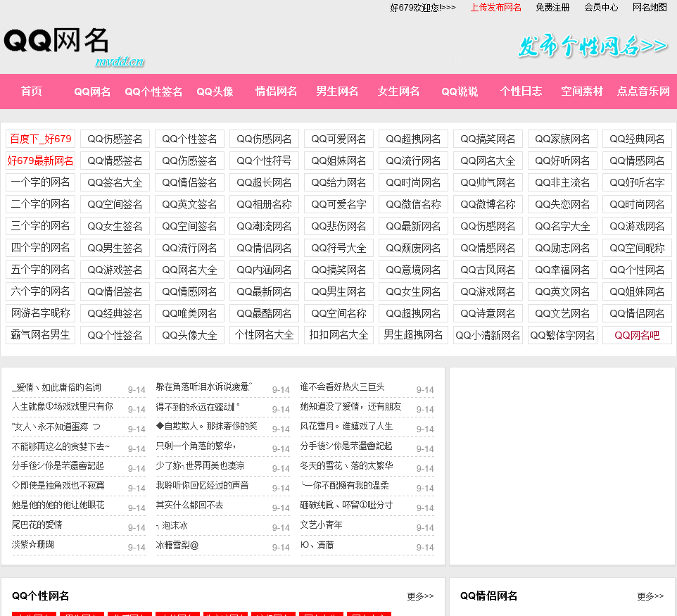Open 个性日志 navigation item
The width and height of the screenshot is (677, 616).
coord(521,91)
